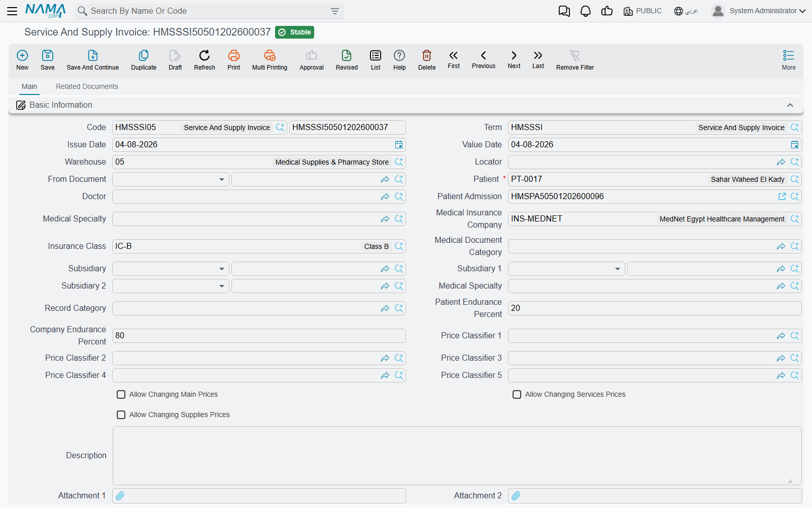
Task: Open Patient Admission record in new window
Action: click(x=782, y=197)
